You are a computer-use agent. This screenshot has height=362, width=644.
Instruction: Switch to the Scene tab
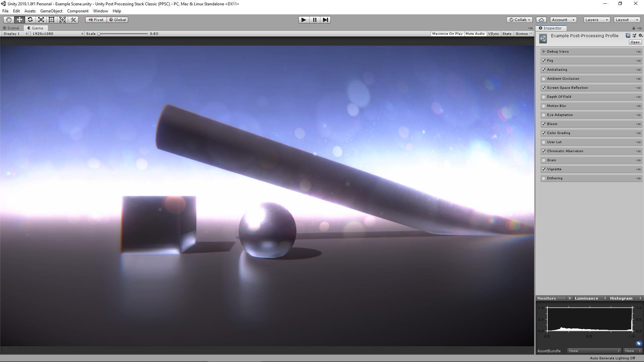(x=11, y=28)
